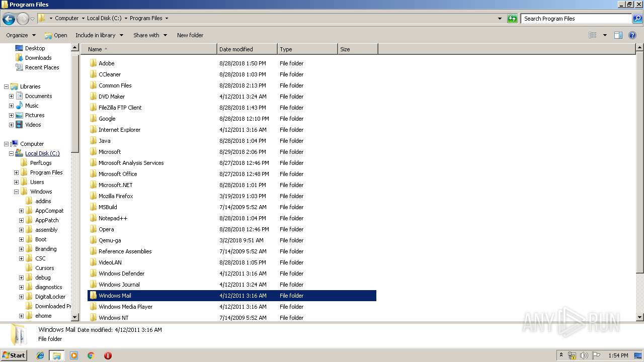Click the Adobe folder icon

coord(93,63)
